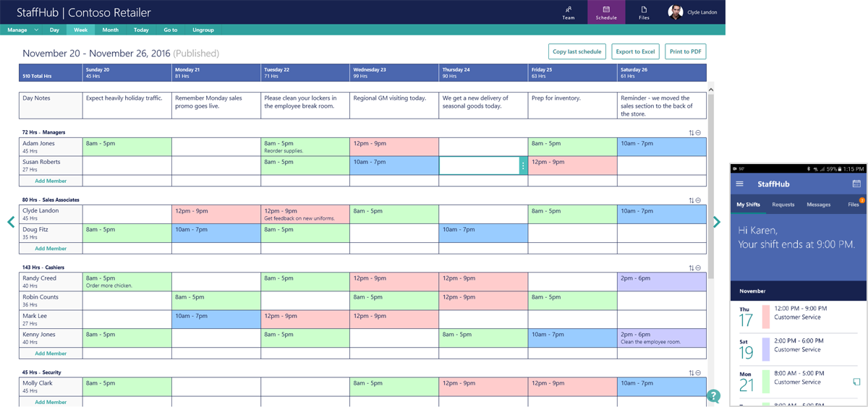Select Clyde Landon's 'Get feedback on new uniforms.' shift
The image size is (868, 407).
[305, 214]
